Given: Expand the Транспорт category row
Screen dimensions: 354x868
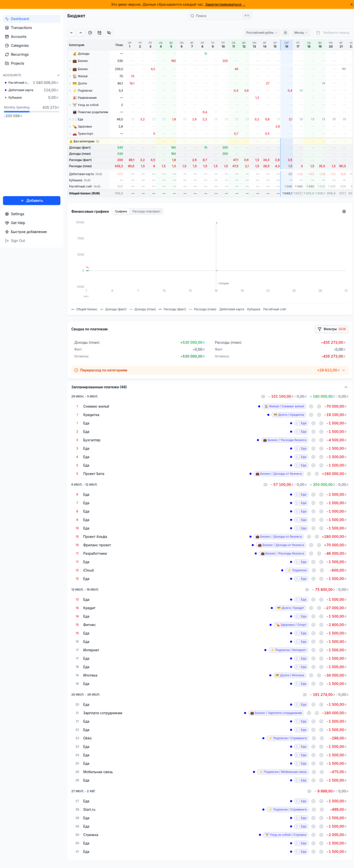Looking at the screenshot, I should (x=70, y=133).
